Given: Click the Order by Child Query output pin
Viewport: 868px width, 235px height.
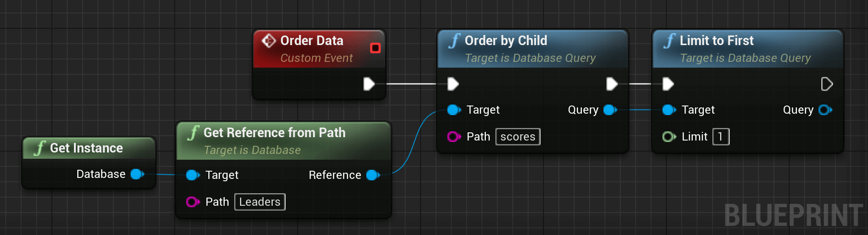Looking at the screenshot, I should point(610,110).
